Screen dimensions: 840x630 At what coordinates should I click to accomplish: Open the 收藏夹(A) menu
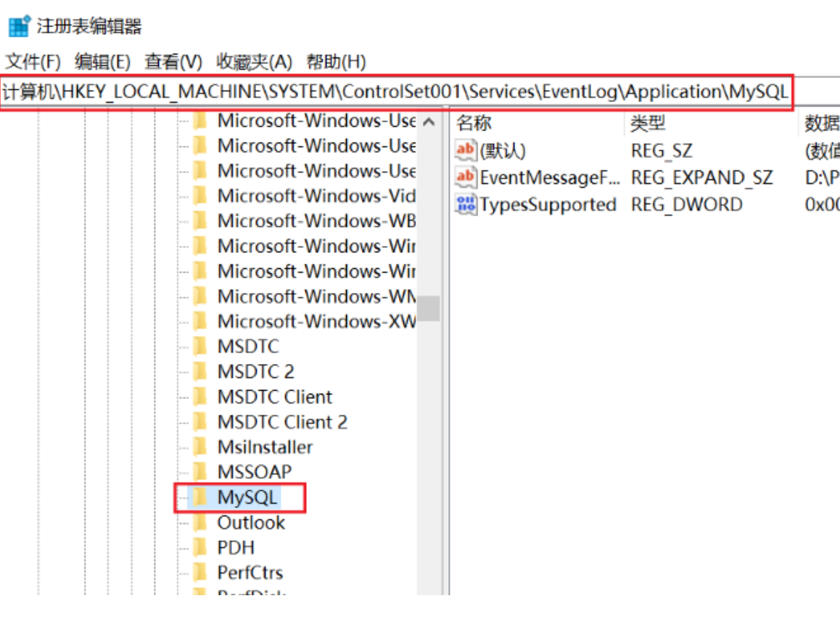pos(254,62)
